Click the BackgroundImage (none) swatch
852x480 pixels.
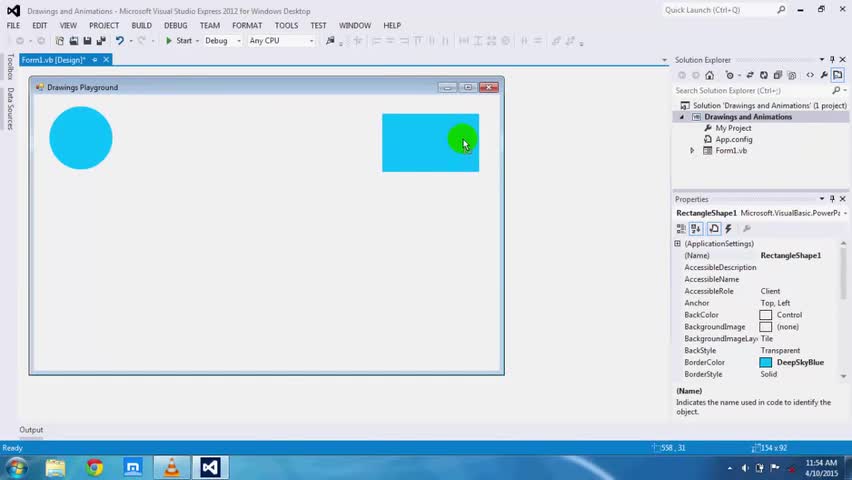coord(766,327)
